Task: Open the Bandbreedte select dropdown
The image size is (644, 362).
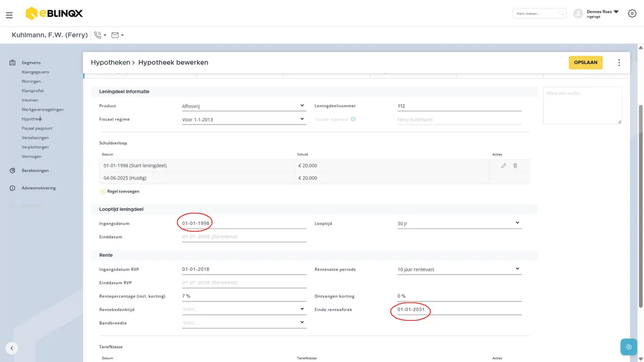Action: click(x=244, y=323)
